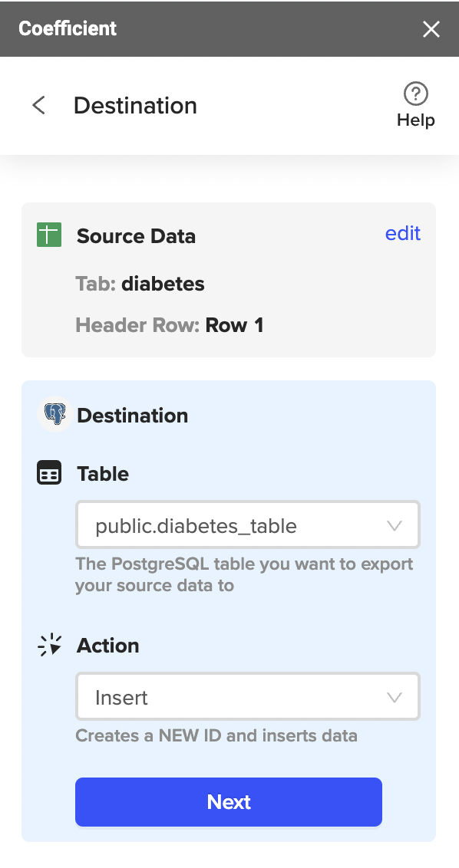459x868 pixels.
Task: Click the Help text label
Action: tap(416, 120)
